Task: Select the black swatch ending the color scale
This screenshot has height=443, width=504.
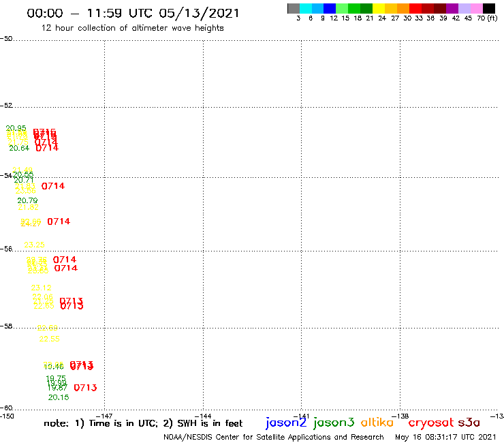Action: 489,8
